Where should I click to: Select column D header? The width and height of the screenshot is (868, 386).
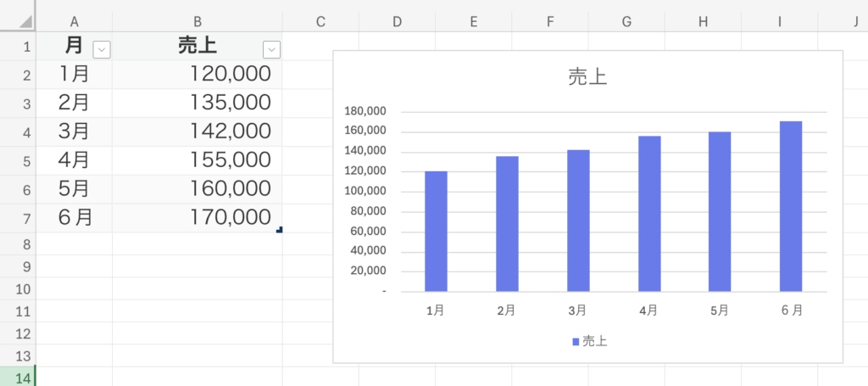(397, 21)
